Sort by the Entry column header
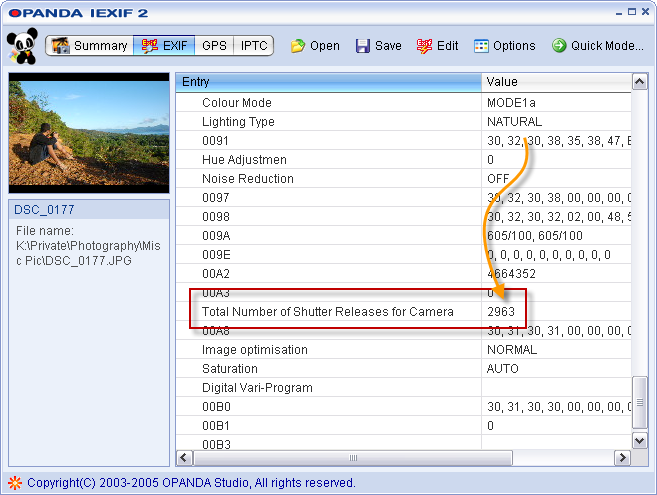The image size is (657, 495). tap(328, 82)
